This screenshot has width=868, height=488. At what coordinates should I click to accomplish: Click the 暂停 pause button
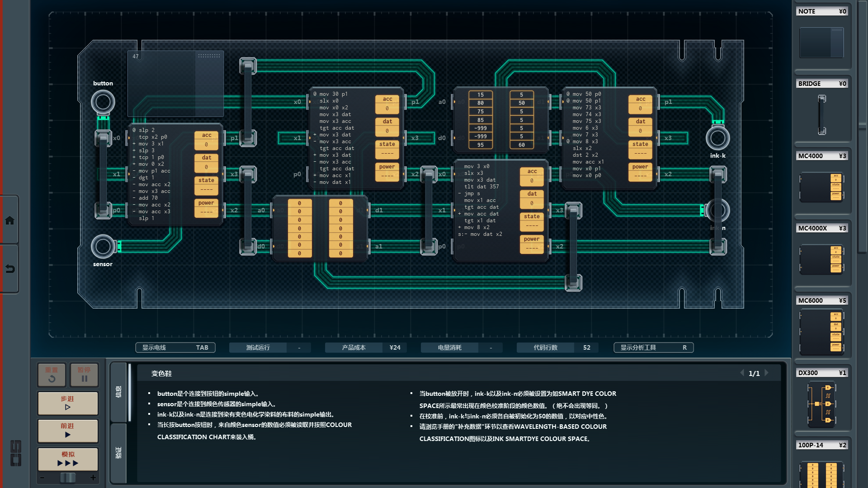click(x=84, y=375)
